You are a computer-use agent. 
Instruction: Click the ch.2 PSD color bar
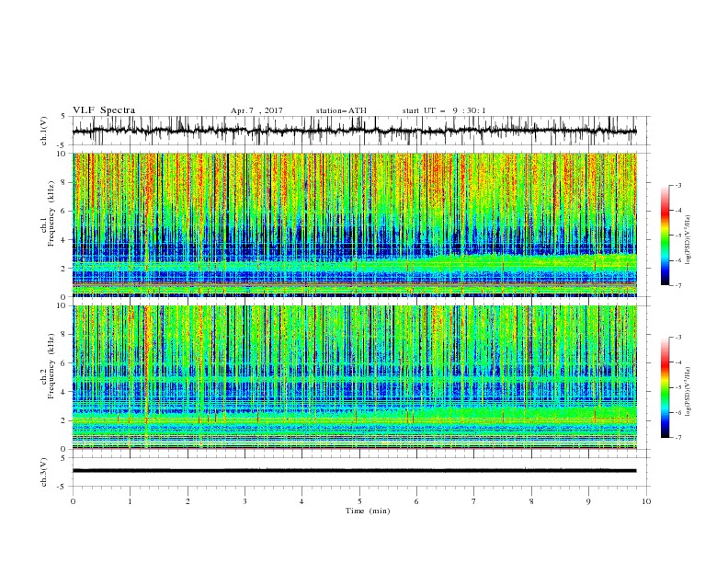[x=665, y=387]
